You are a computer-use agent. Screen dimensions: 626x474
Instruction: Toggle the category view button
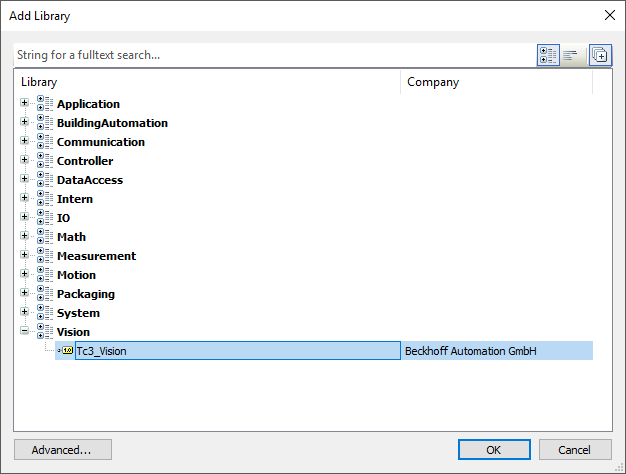(548, 55)
